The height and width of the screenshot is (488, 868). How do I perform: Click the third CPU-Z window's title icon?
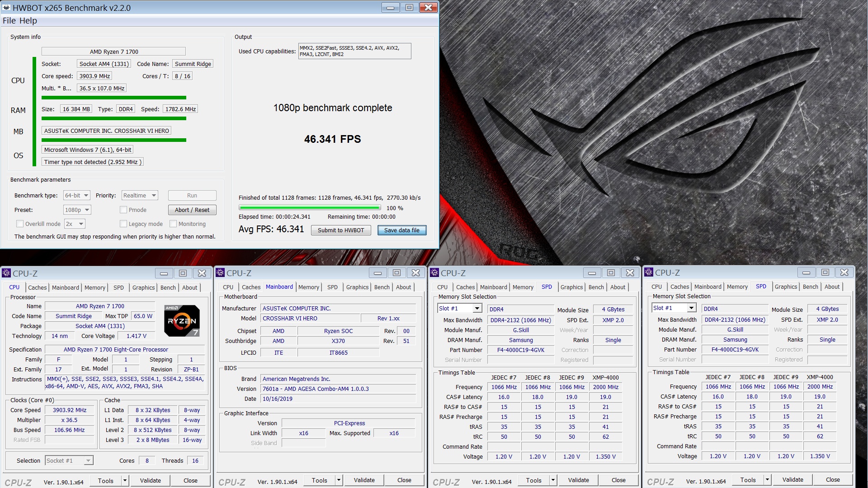434,272
